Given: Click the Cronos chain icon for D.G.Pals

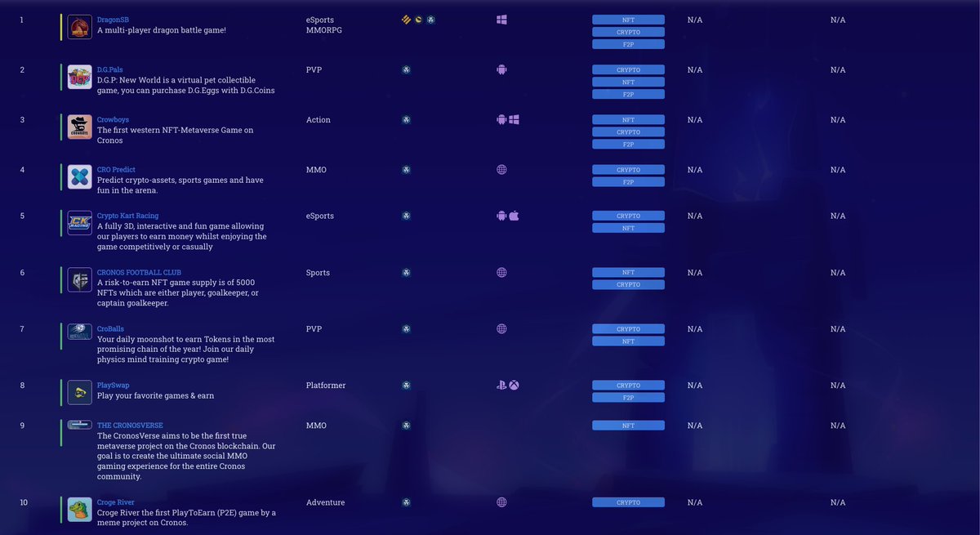Looking at the screenshot, I should [x=406, y=69].
